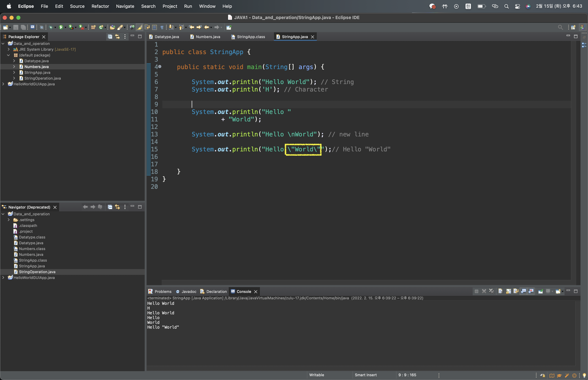Open macOS Spotlight search in menu bar
This screenshot has height=380, width=588.
[x=506, y=6]
